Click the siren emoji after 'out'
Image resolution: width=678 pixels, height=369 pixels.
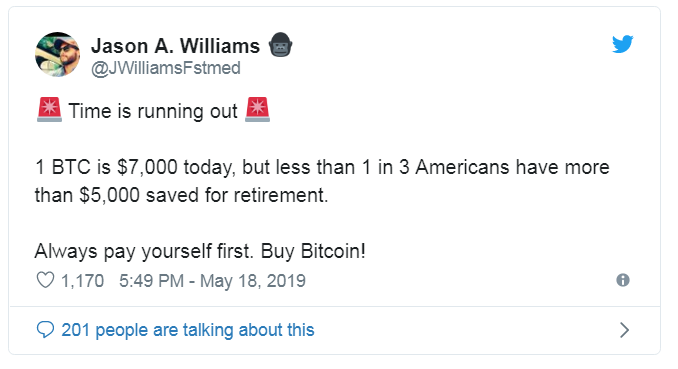[x=258, y=110]
